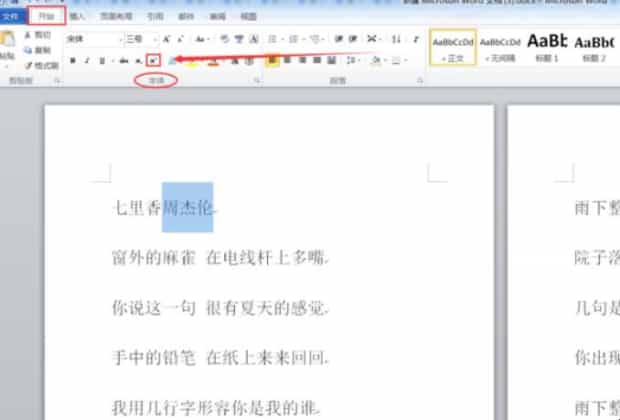Switch to the Insert (插入) tab
The image size is (620, 420).
click(x=77, y=17)
